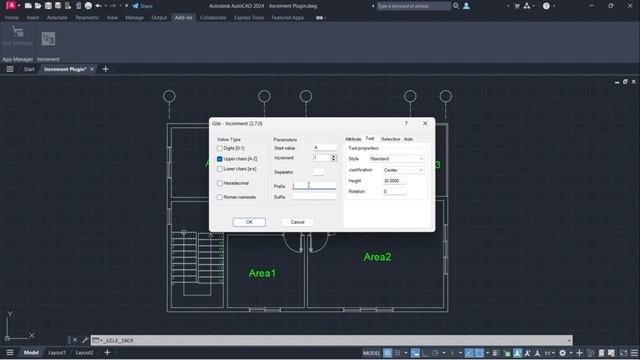The image size is (640, 360).
Task: Open the App Manager ribbon icon
Action: (18, 36)
